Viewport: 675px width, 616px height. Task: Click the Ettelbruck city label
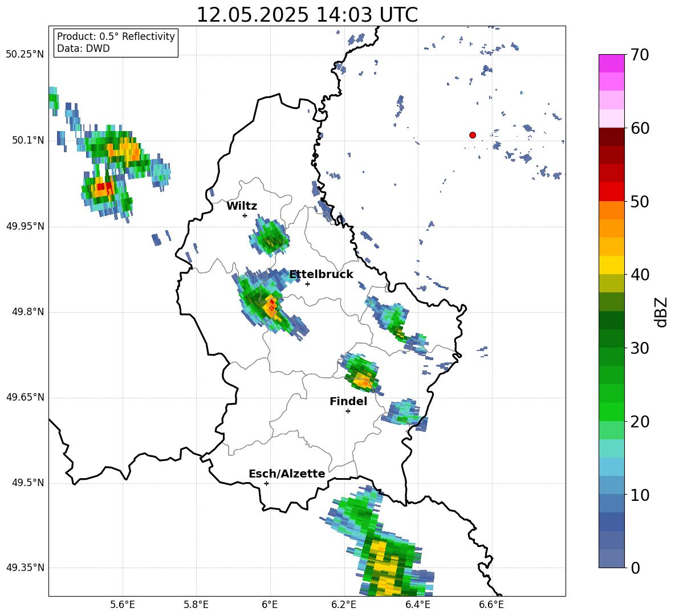click(x=321, y=275)
